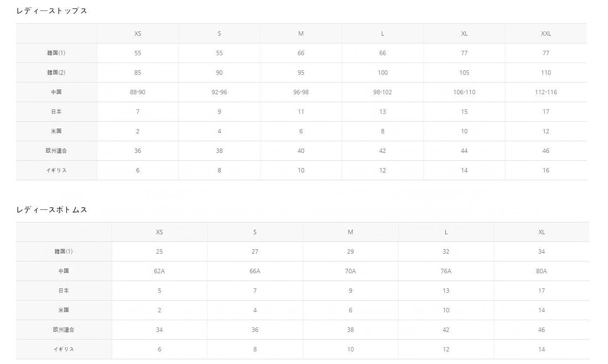Select the 88-90 cell in 中国 row
Viewport: 608px width, 364px height.
[138, 92]
